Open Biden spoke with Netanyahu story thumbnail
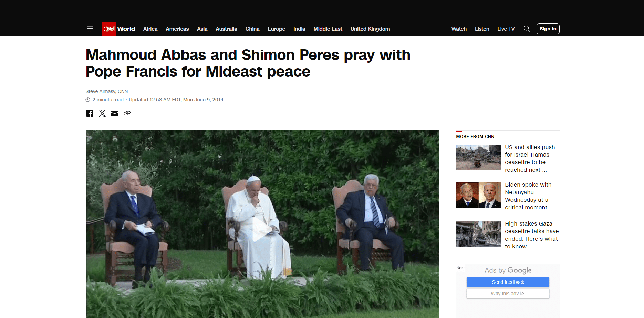Image resolution: width=644 pixels, height=318 pixels. pyautogui.click(x=479, y=195)
